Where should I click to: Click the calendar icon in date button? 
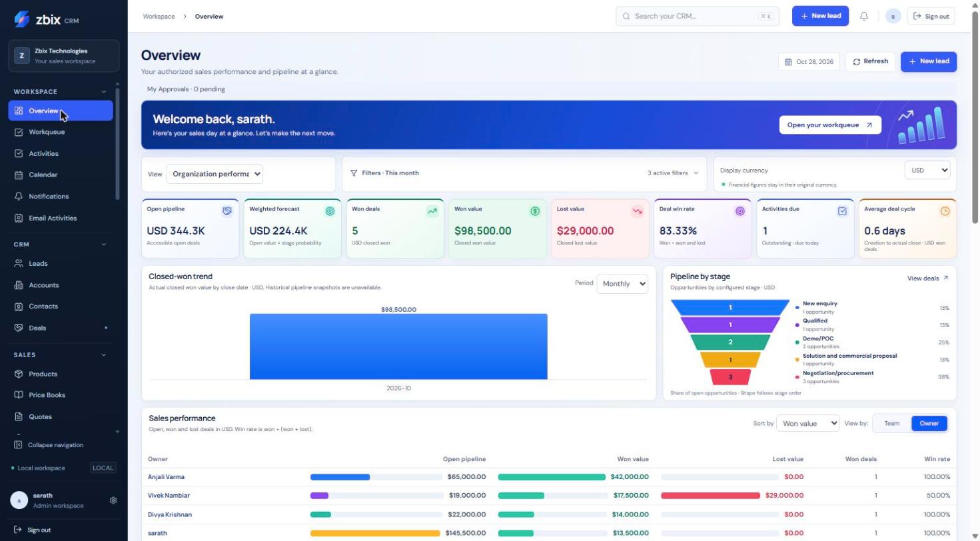789,62
